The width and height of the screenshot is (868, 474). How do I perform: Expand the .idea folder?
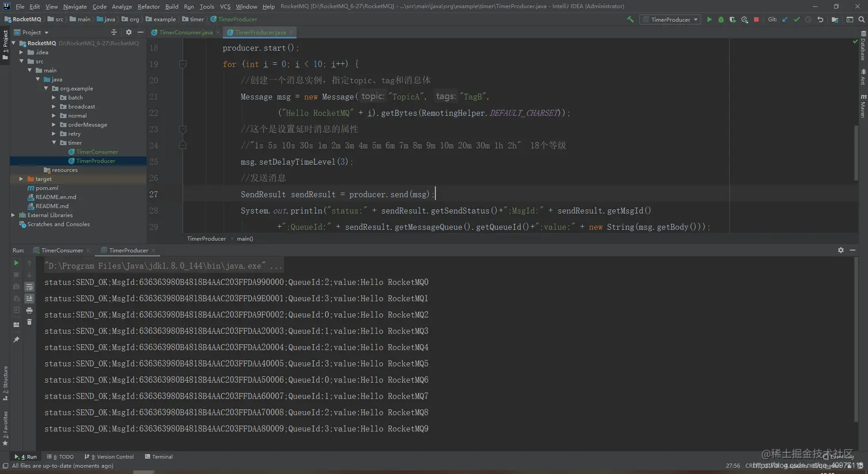tap(21, 52)
